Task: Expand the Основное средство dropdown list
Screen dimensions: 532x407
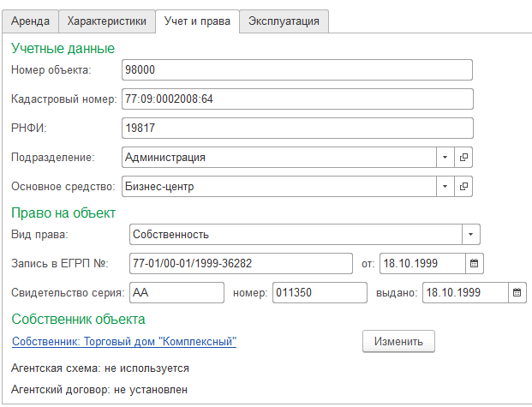Action: (445, 186)
